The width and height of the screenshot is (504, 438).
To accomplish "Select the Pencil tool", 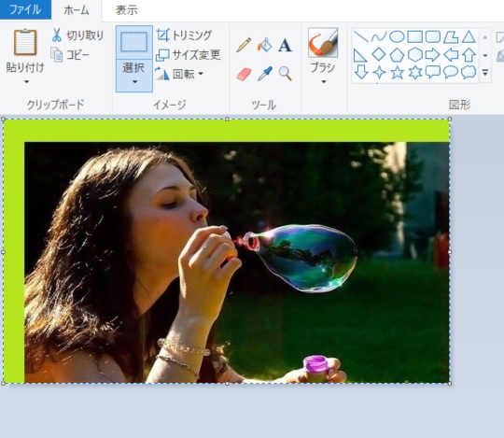I will coord(244,45).
